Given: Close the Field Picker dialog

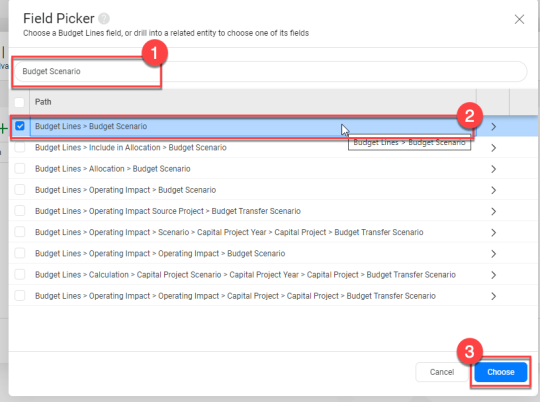Looking at the screenshot, I should click(519, 19).
